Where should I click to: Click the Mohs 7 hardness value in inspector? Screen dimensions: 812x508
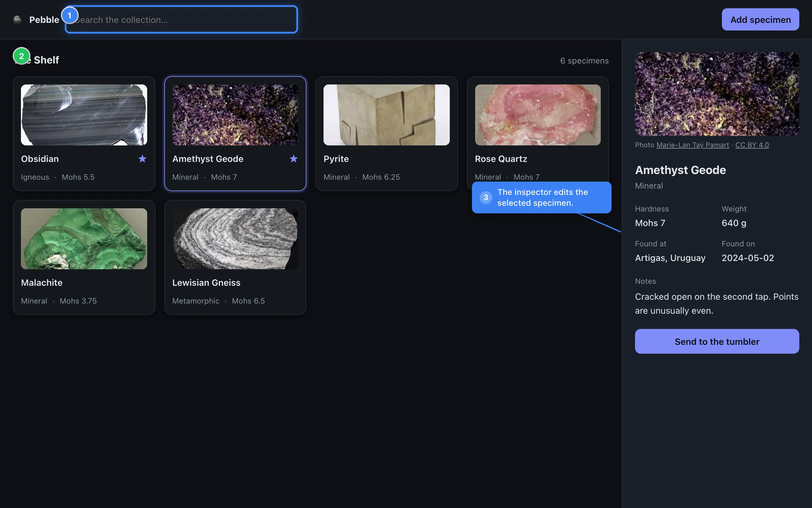(x=650, y=223)
